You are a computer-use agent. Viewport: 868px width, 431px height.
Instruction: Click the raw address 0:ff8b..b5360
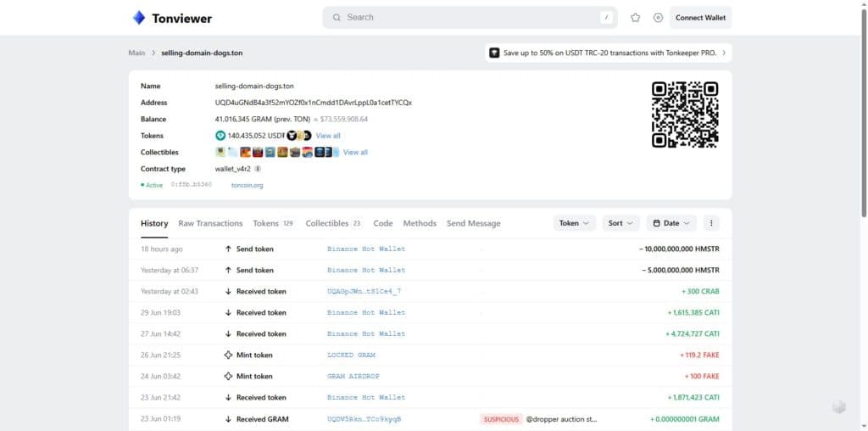pyautogui.click(x=192, y=185)
